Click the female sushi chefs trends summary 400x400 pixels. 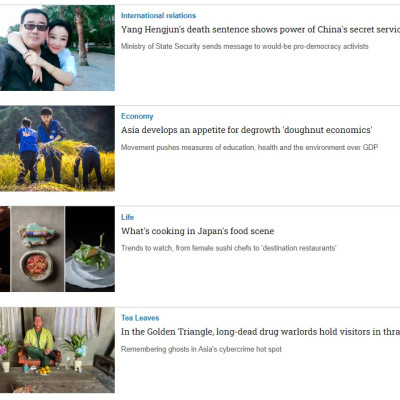[229, 248]
